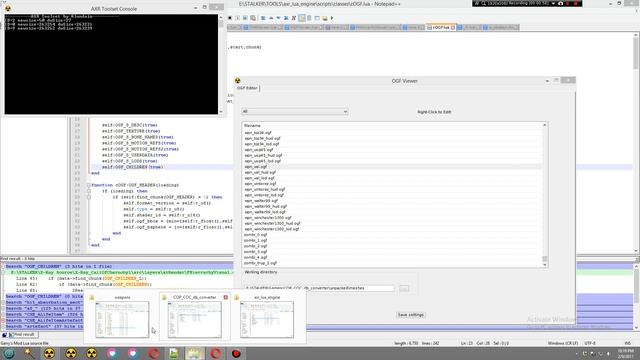Select wpn_usp45.ogf in the file list
640x360 pixels.
pos(392,149)
